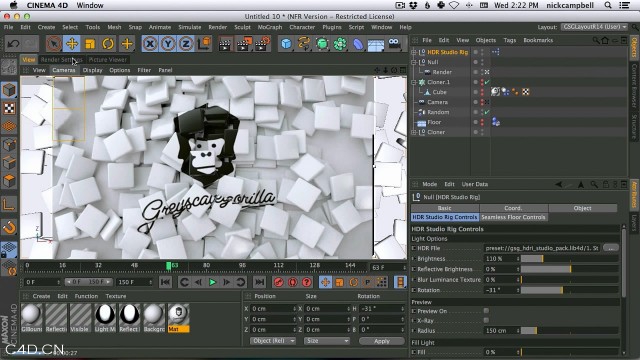Toggle Cloner.1 enable checkmark
Image resolution: width=640 pixels, height=360 pixels.
pos(487,82)
